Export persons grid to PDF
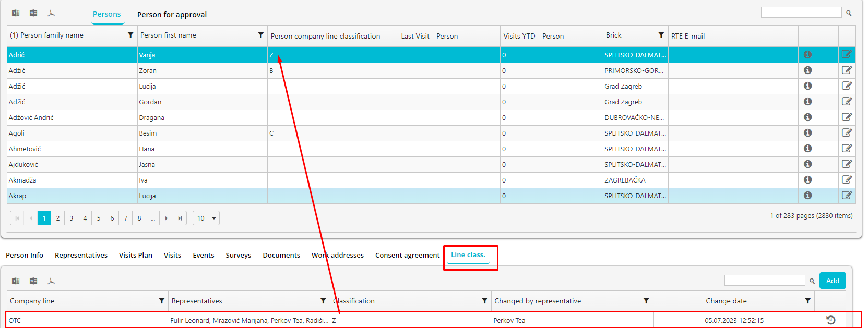 51,13
